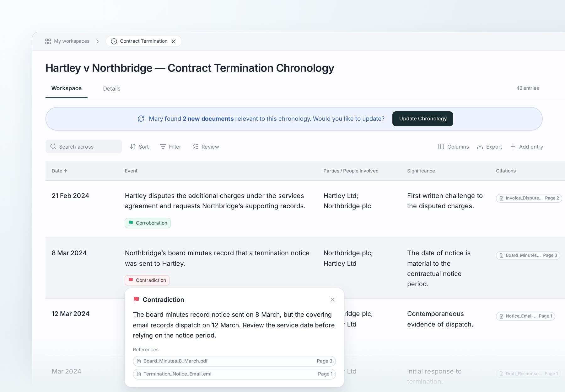Select the Contract Termination breadcrumb tab
This screenshot has width=565, height=392.
point(143,41)
